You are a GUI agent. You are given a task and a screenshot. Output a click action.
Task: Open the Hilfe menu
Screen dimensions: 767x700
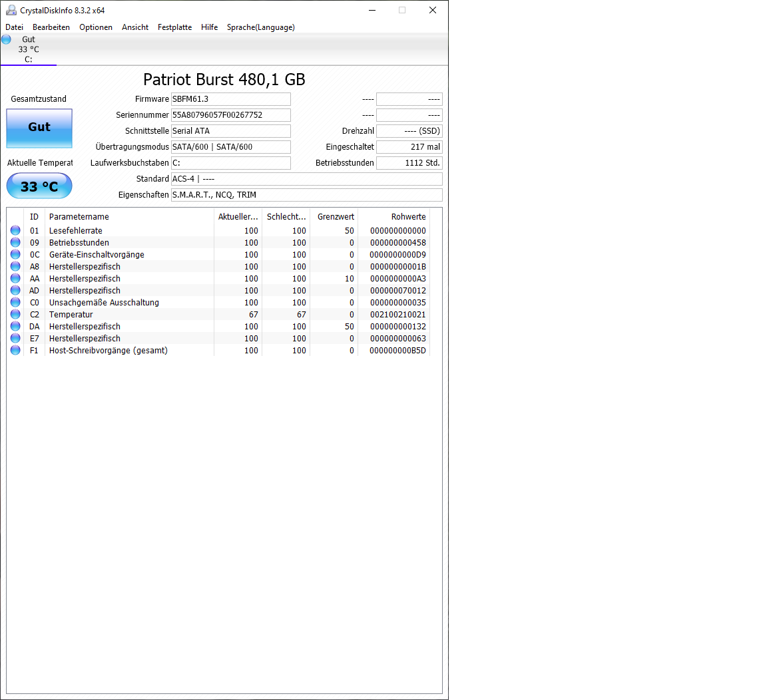tap(209, 27)
